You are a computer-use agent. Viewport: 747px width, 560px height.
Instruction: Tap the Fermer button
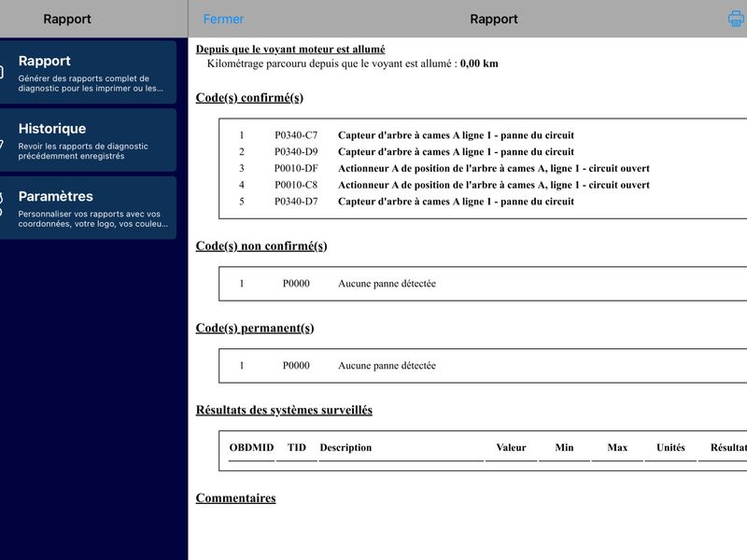point(223,19)
